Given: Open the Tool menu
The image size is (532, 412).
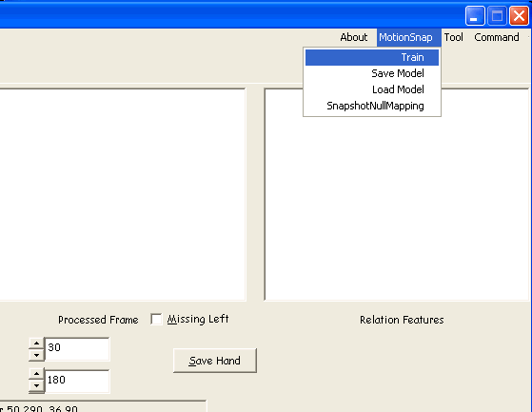Looking at the screenshot, I should 453,37.
